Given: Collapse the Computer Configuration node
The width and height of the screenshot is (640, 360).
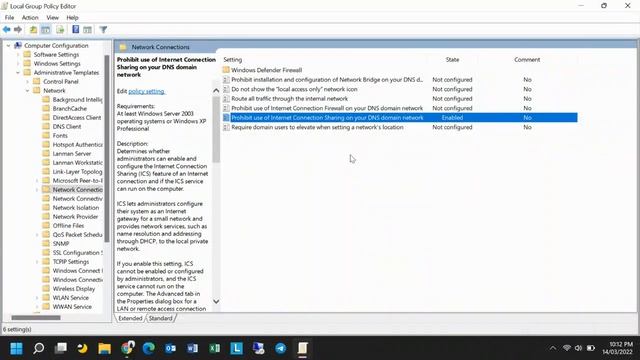Looking at the screenshot, I should (x=8, y=46).
